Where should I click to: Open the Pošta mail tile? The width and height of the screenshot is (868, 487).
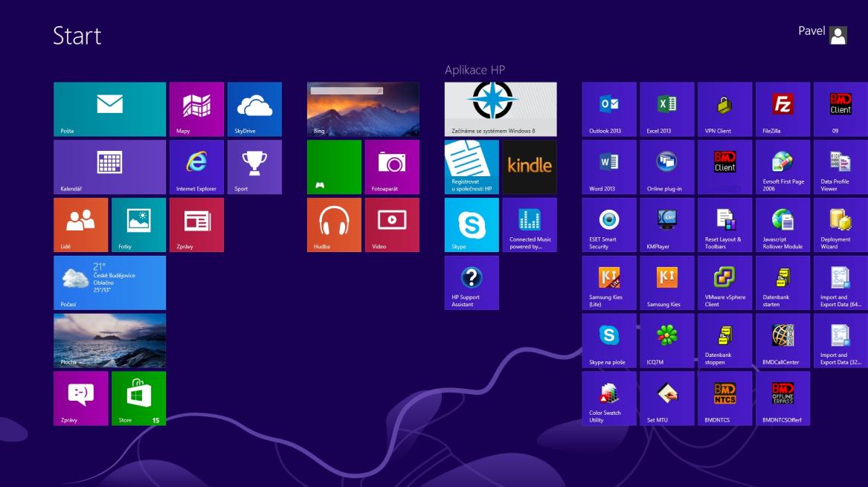[x=109, y=109]
